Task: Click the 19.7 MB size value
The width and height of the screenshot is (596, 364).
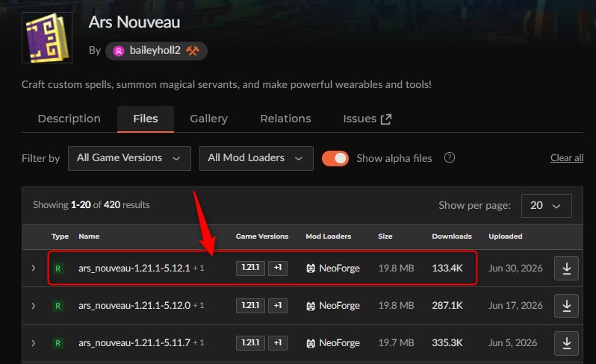Action: pos(396,343)
